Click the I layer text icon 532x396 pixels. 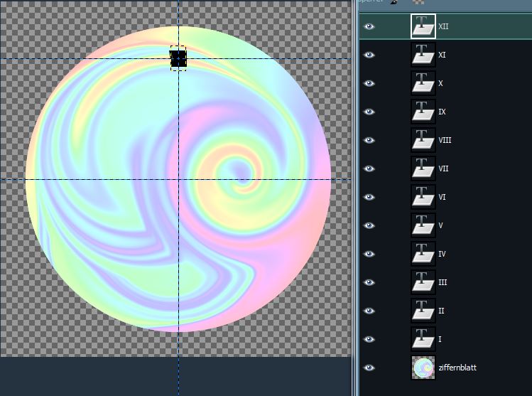coord(423,339)
